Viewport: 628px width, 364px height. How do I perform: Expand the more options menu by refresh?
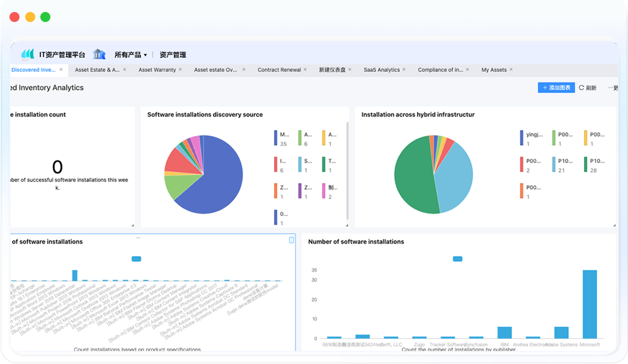tap(612, 88)
